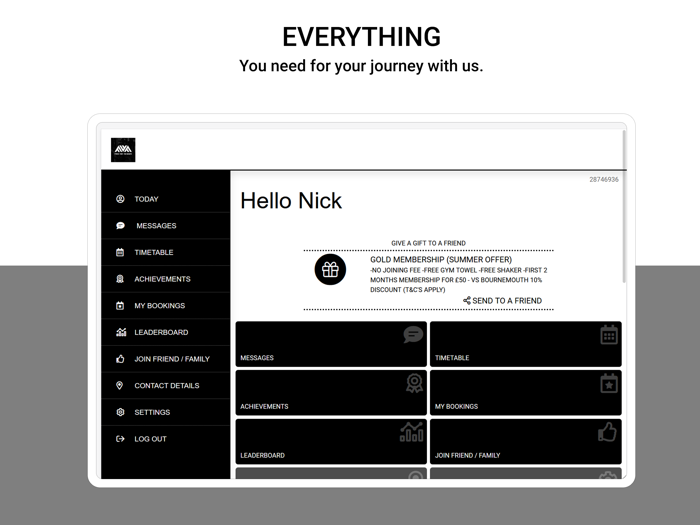
Task: Click the Contact Details location pin icon
Action: point(119,385)
